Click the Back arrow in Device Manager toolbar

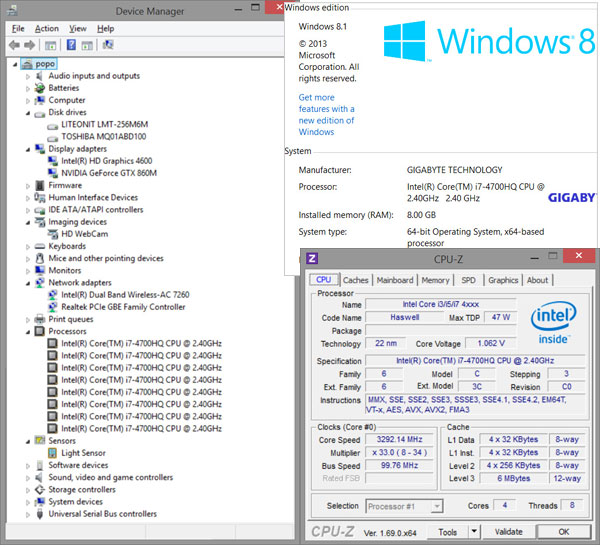coord(14,45)
